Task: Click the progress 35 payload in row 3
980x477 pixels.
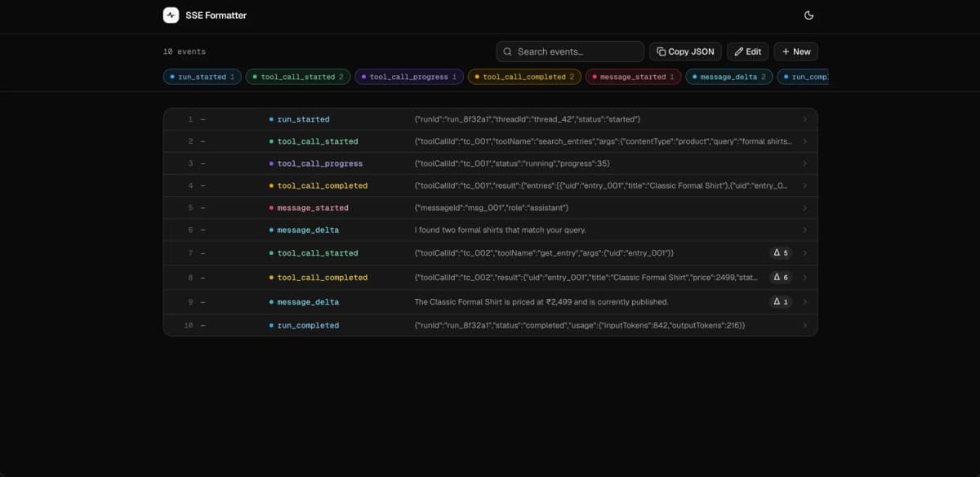Action: click(512, 163)
